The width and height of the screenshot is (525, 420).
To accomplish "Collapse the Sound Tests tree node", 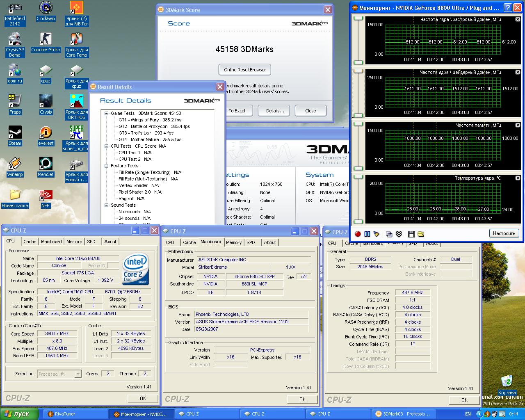I will click(x=107, y=205).
